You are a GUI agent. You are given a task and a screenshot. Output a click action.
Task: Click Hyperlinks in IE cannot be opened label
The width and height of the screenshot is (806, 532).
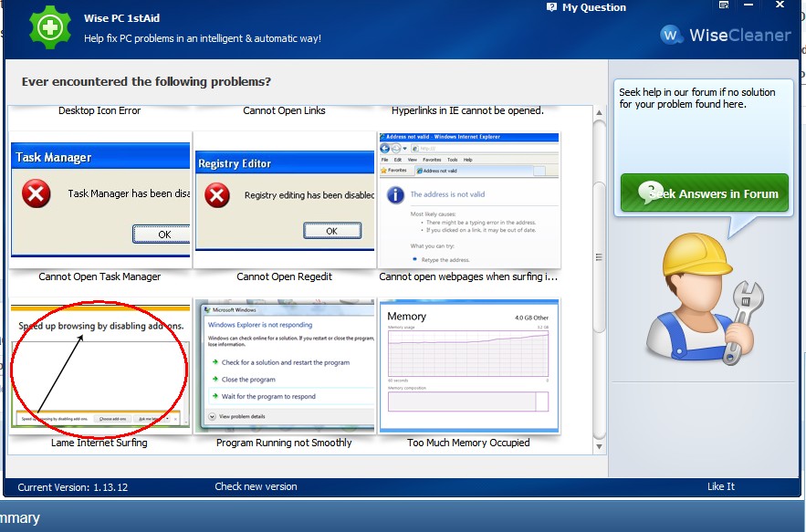pos(467,110)
